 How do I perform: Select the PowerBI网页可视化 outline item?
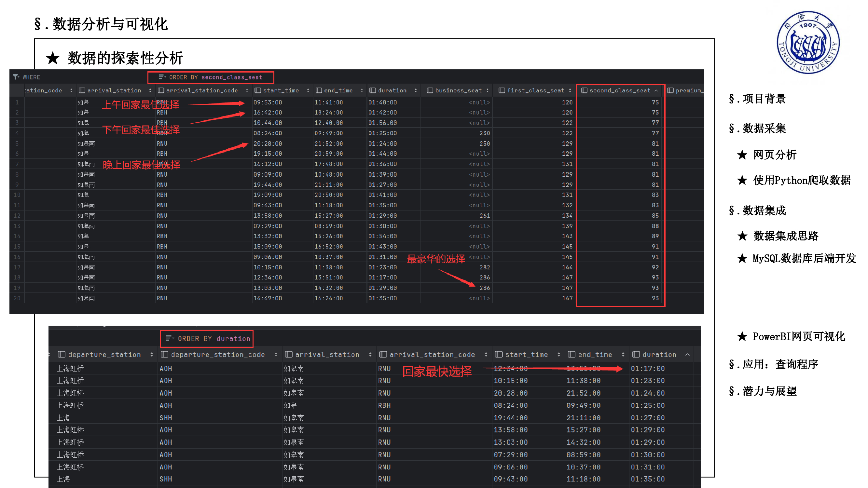pos(799,336)
